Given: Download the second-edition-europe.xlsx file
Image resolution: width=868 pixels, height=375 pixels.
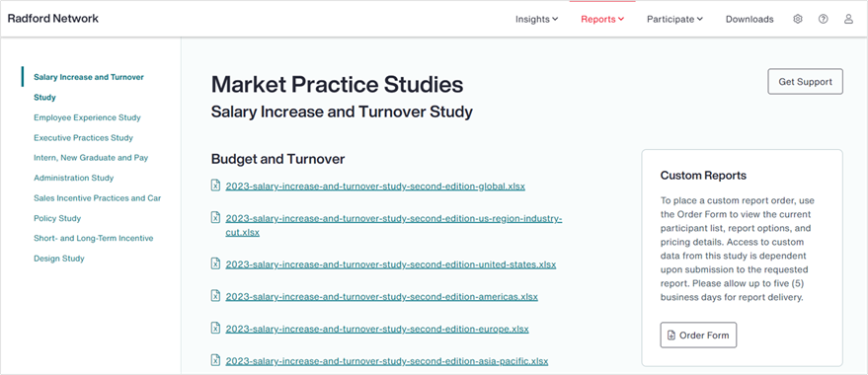Looking at the screenshot, I should pos(377,329).
